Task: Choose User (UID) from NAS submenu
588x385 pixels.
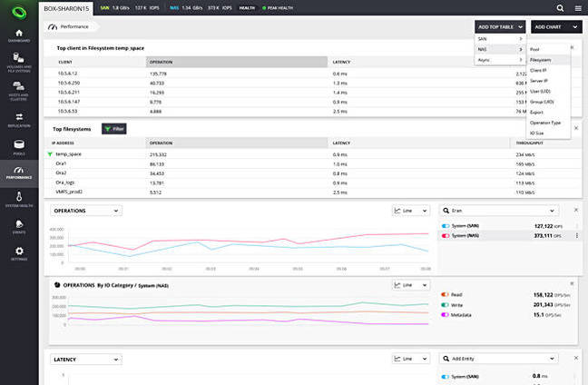Action: click(549, 92)
